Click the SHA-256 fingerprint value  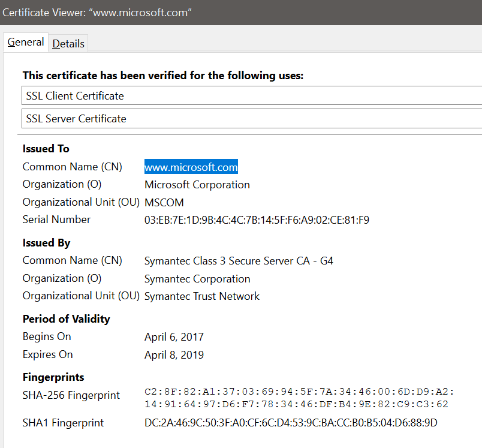coord(296,398)
